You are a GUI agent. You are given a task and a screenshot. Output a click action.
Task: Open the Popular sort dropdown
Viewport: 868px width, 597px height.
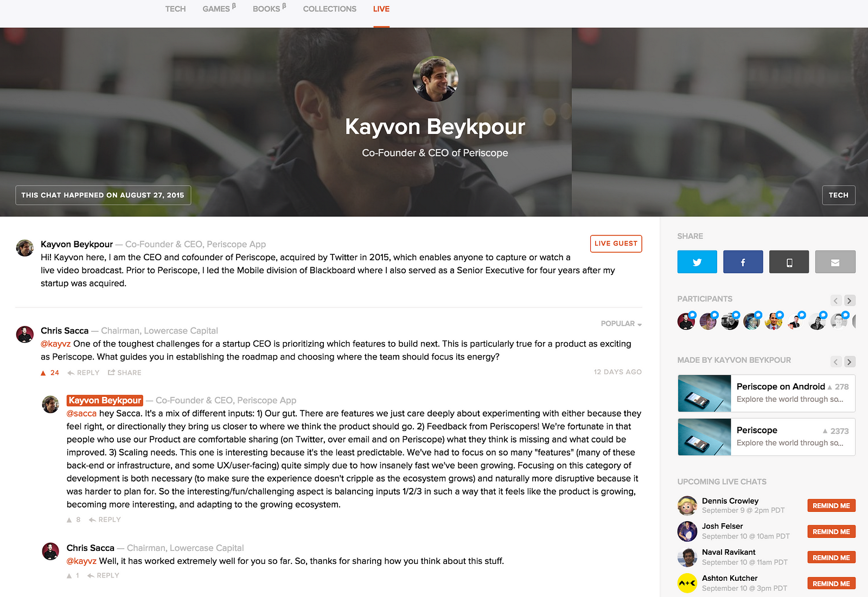pyautogui.click(x=621, y=324)
